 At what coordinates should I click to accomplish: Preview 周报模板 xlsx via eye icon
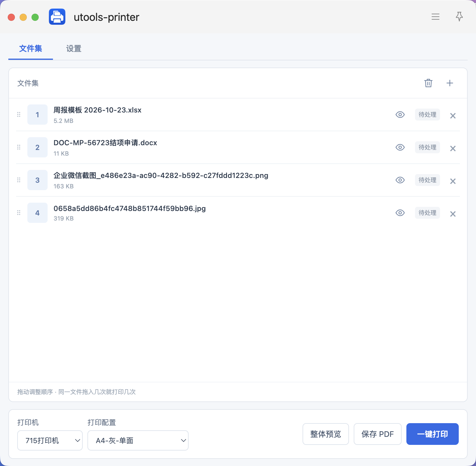pos(400,115)
